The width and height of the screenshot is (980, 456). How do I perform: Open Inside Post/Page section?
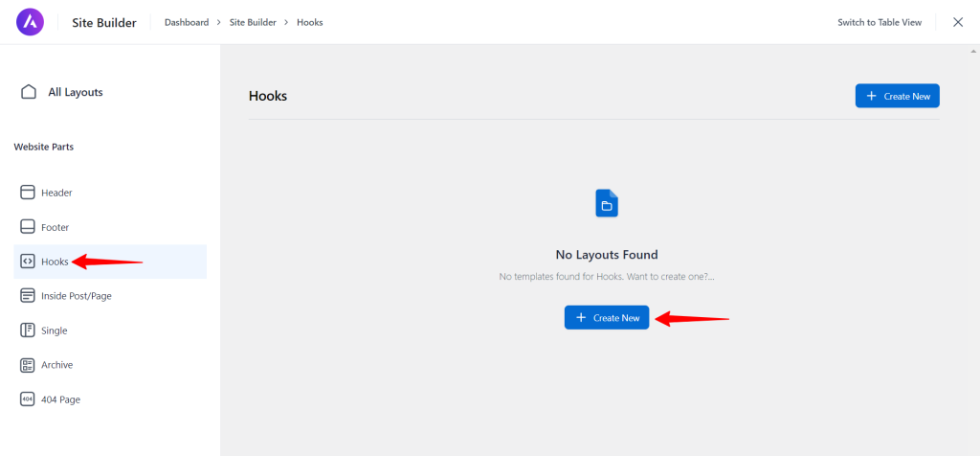pyautogui.click(x=110, y=296)
